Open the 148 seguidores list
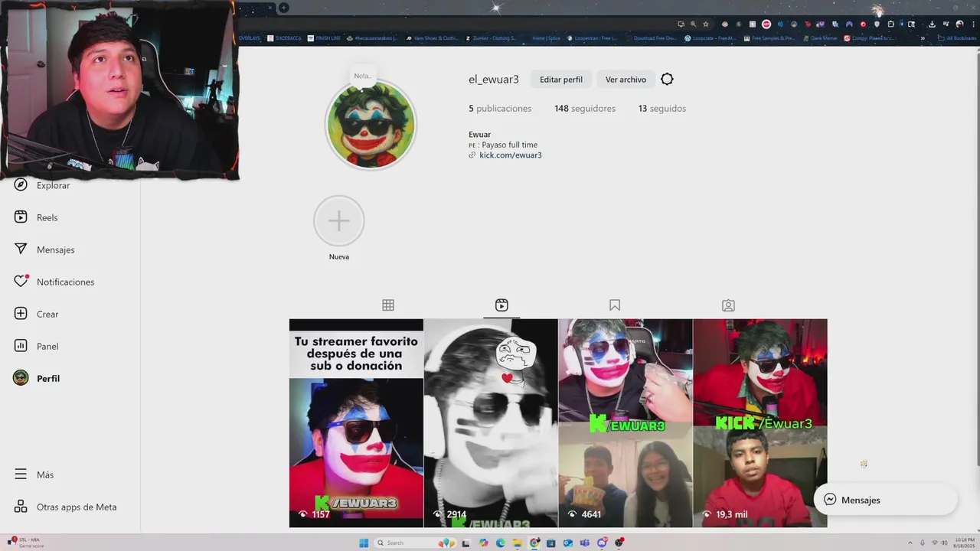Viewport: 980px width, 551px height. [x=585, y=109]
